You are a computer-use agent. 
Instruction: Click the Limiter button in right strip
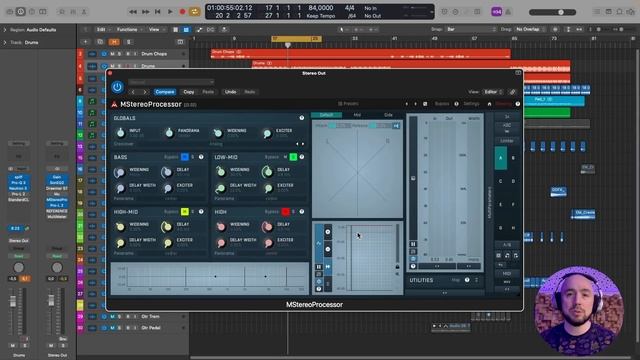click(507, 141)
